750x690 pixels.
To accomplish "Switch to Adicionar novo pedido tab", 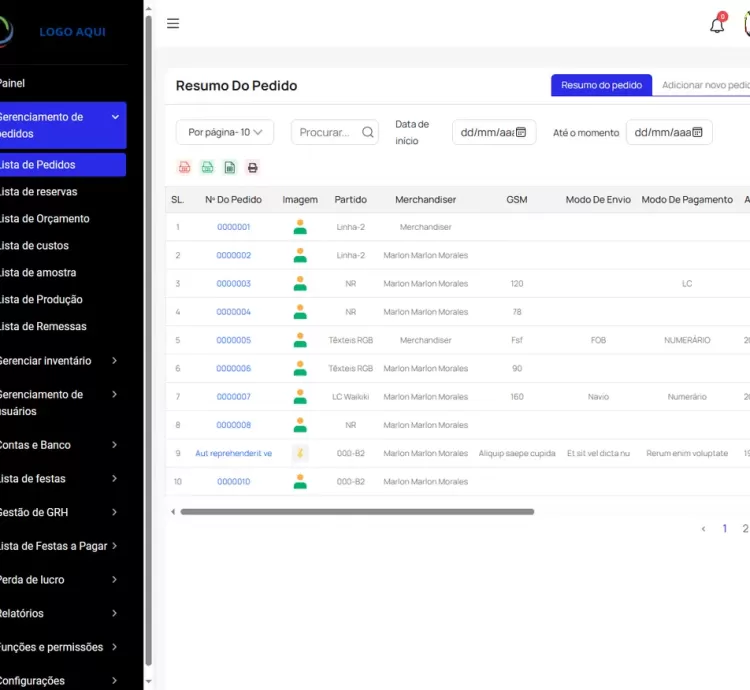I will pyautogui.click(x=704, y=86).
